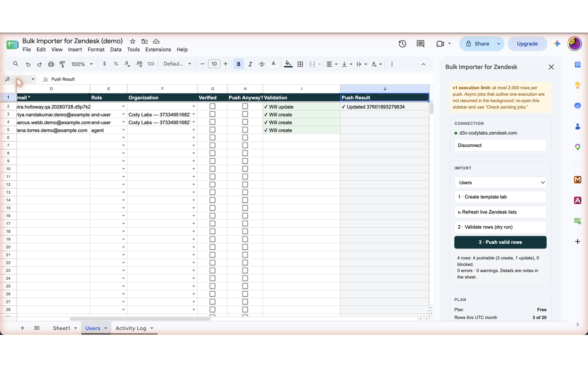This screenshot has width=588, height=368.
Task: Apply strikethrough formatting
Action: tap(262, 64)
